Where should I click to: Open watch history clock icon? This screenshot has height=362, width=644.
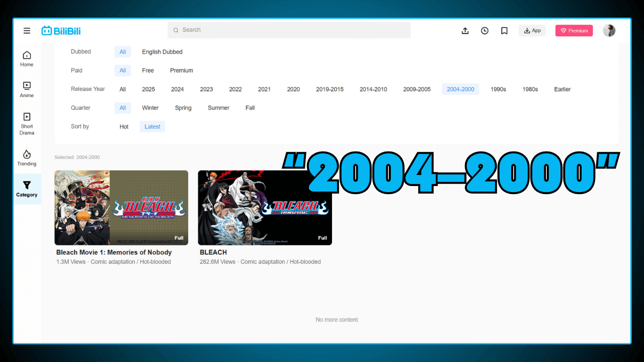pos(485,31)
